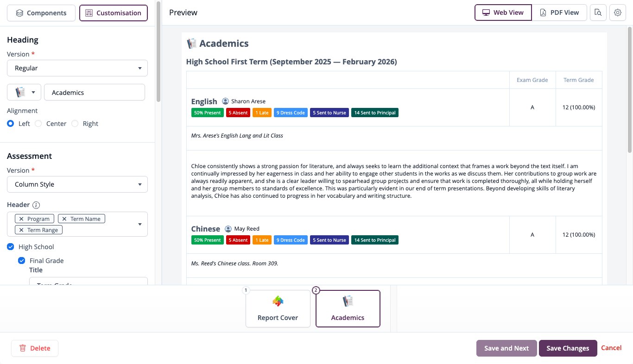Select the Report Cover page thumbnail

click(x=278, y=309)
